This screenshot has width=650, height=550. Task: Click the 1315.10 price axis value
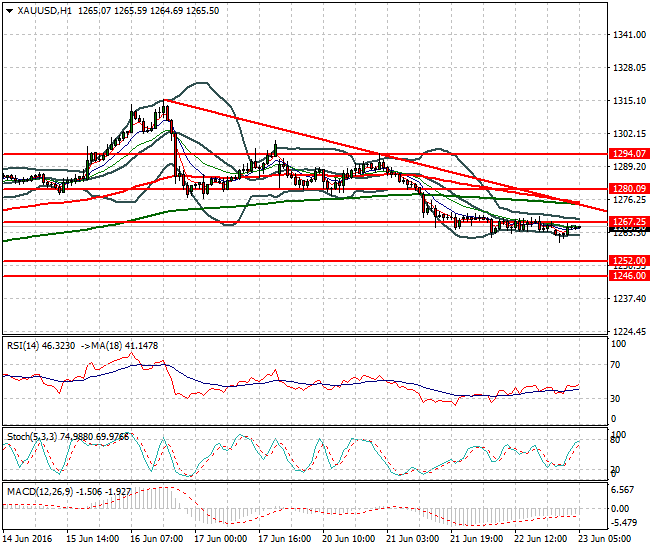click(x=629, y=101)
